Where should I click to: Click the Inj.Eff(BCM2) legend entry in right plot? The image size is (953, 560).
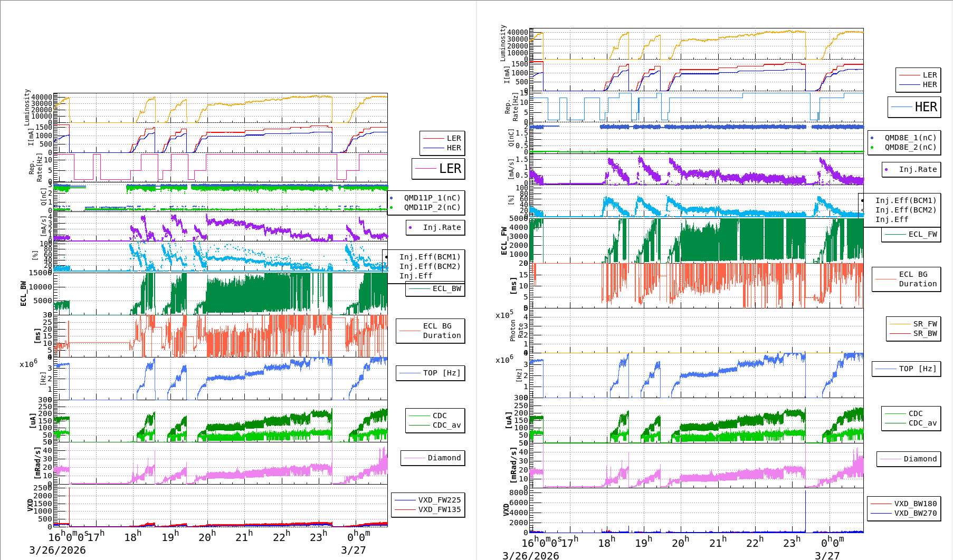click(x=906, y=210)
